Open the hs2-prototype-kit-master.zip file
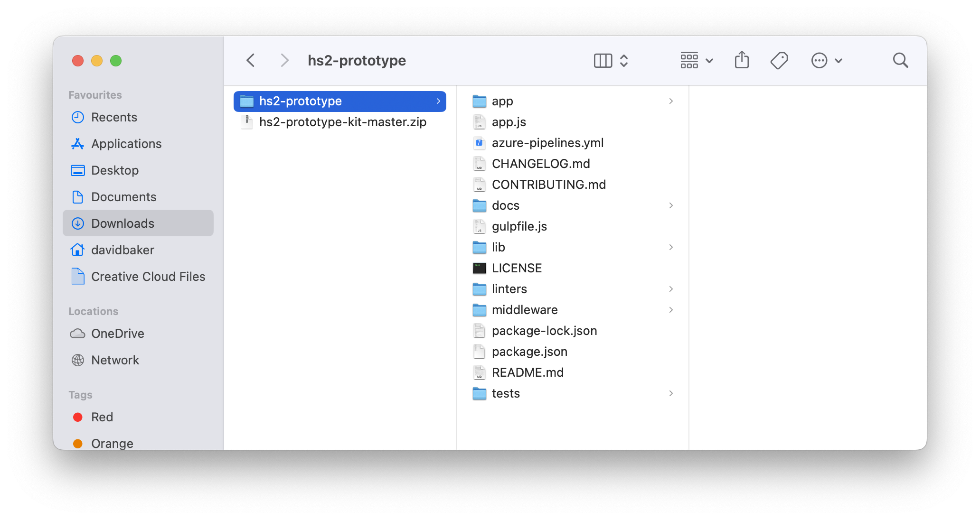This screenshot has height=520, width=980. (x=344, y=122)
